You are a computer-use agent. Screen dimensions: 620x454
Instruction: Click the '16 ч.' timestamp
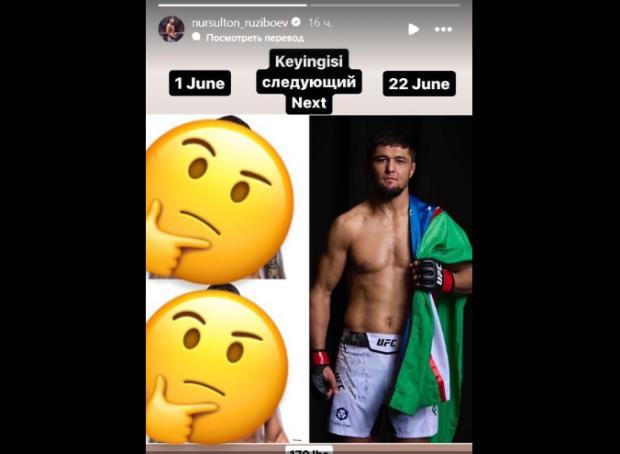320,23
